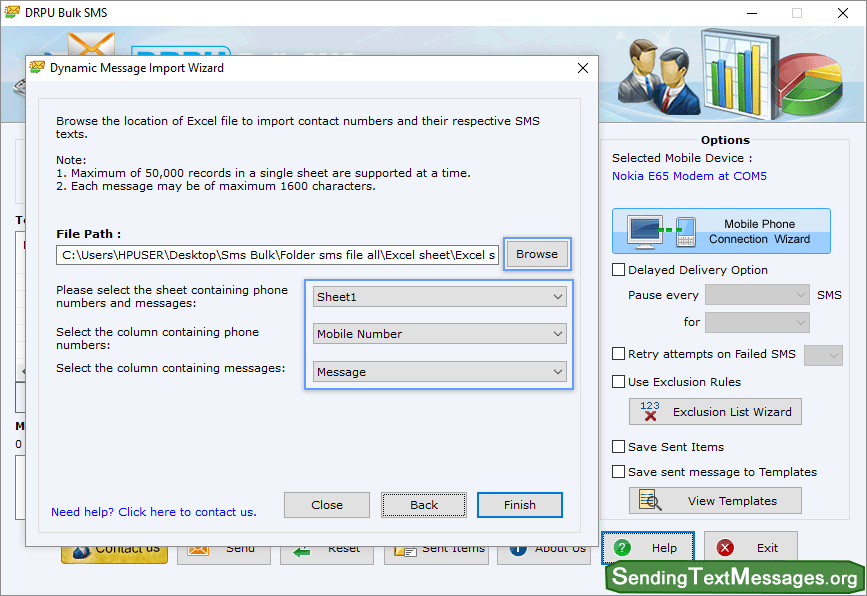
Task: Click the Sent Items folder icon in the main window
Action: tap(405, 551)
